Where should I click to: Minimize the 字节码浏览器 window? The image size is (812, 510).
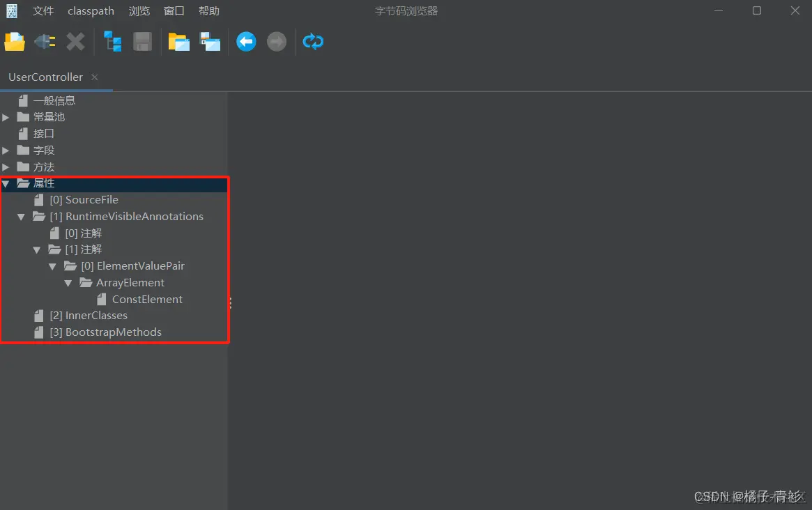coord(719,11)
